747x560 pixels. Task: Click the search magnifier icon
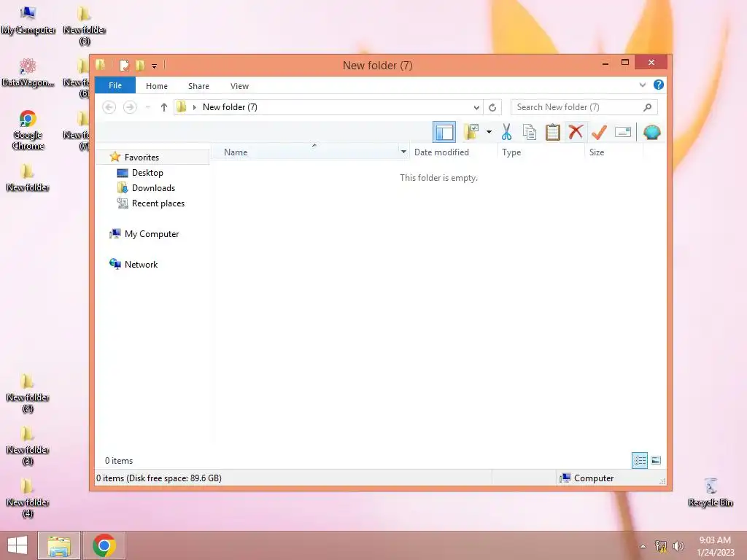coord(647,107)
